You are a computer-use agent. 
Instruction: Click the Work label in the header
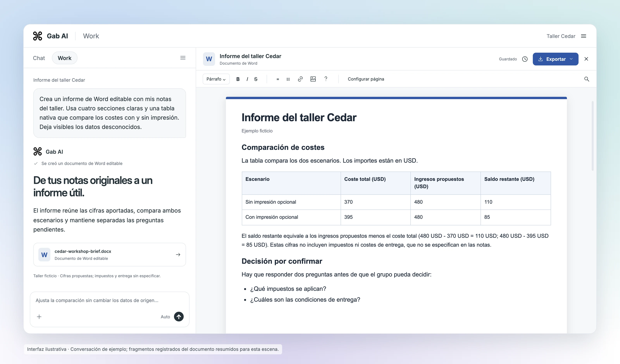(91, 36)
